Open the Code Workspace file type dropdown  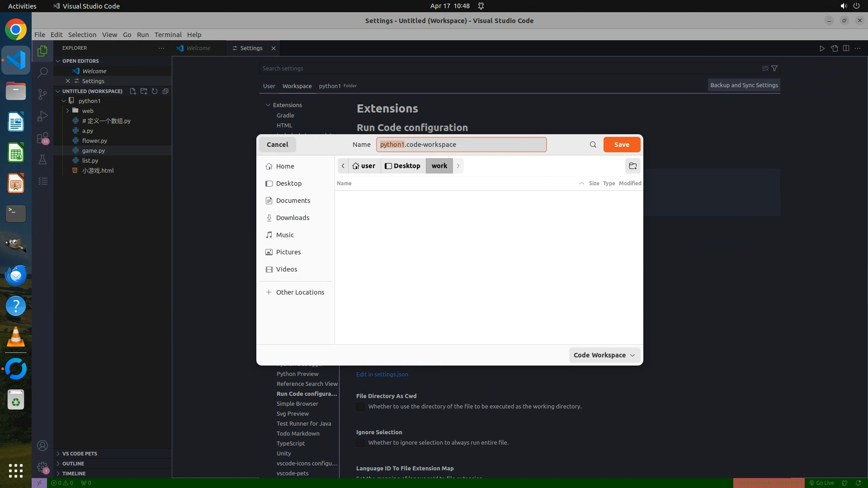[604, 355]
